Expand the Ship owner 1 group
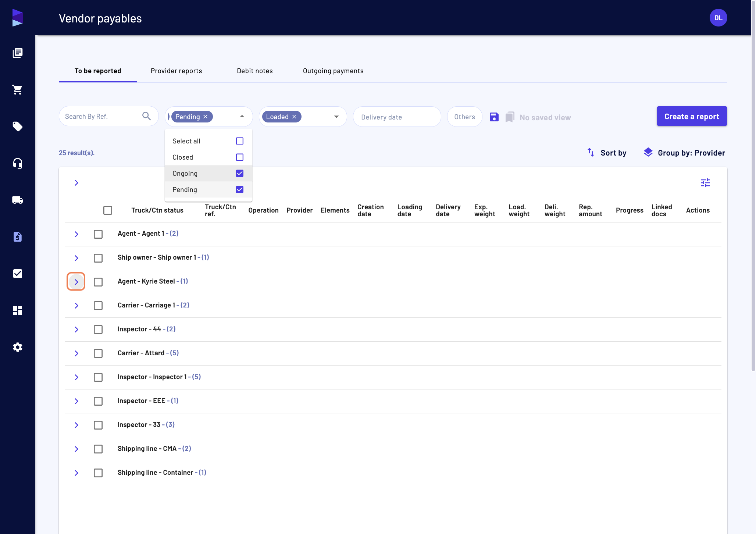This screenshot has height=534, width=756. (76, 258)
